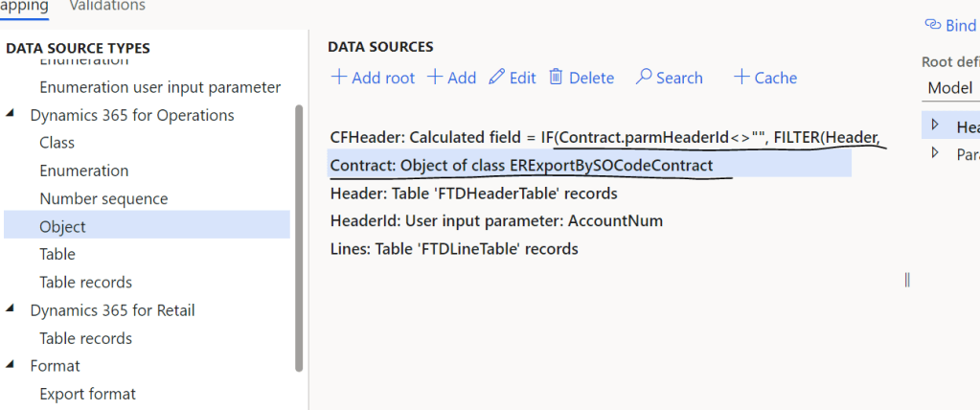
Task: Choose Enumeration user input parameter type
Action: tap(160, 87)
